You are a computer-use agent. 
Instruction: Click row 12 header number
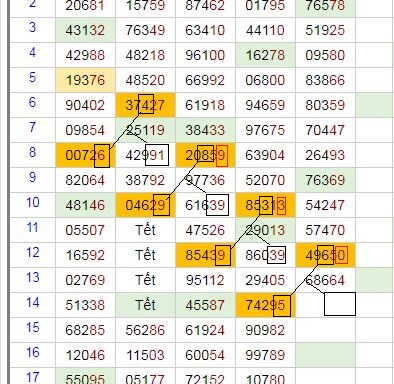32,253
